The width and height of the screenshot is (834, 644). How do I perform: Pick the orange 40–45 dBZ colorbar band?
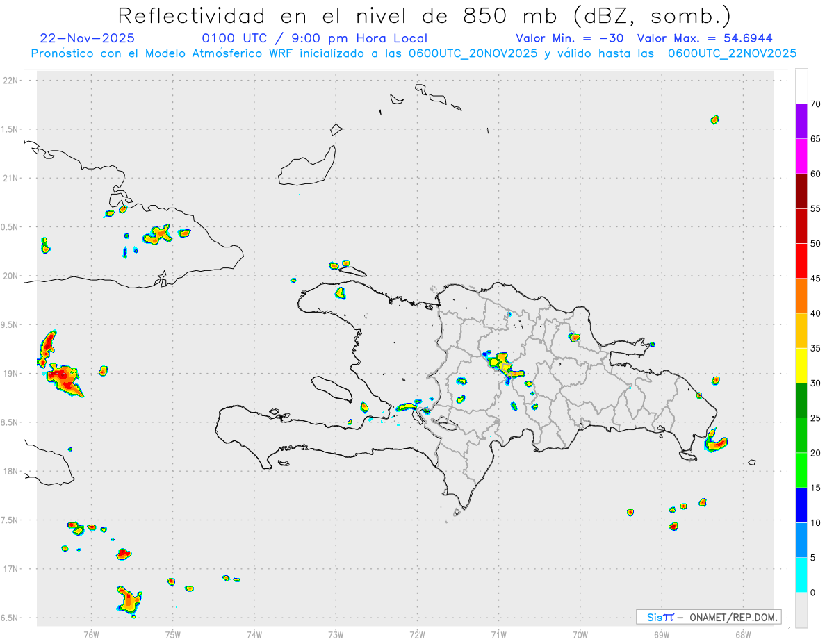(x=801, y=296)
